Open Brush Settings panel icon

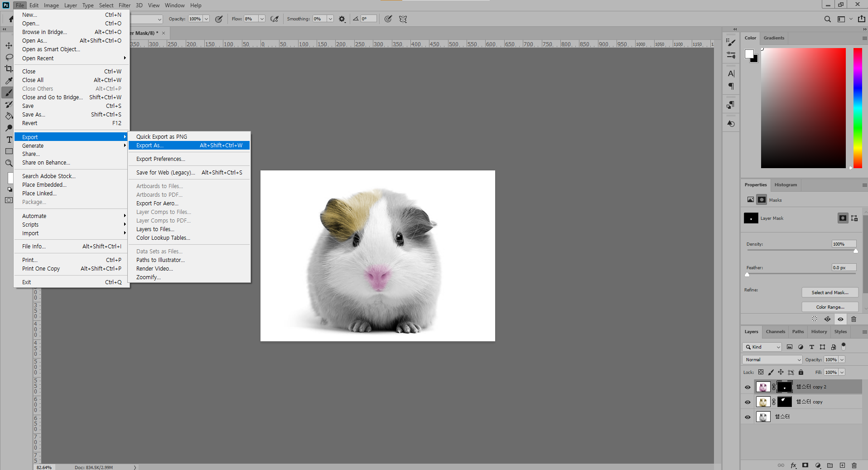731,42
